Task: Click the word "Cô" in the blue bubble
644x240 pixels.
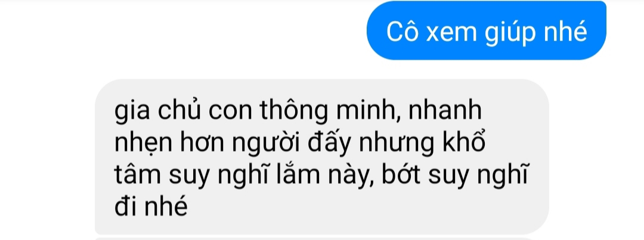Action: pos(402,32)
